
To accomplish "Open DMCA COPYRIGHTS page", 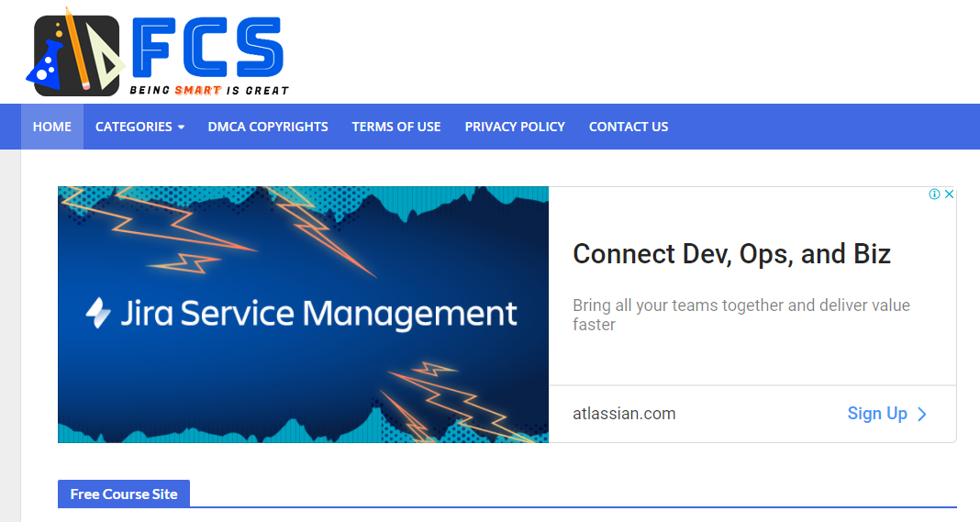I will coord(268,127).
